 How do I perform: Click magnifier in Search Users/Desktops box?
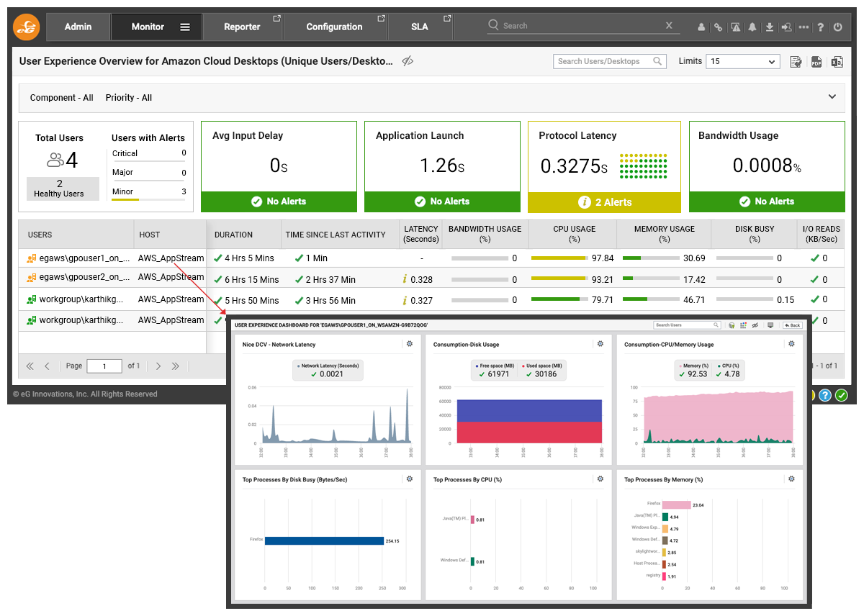pyautogui.click(x=657, y=61)
